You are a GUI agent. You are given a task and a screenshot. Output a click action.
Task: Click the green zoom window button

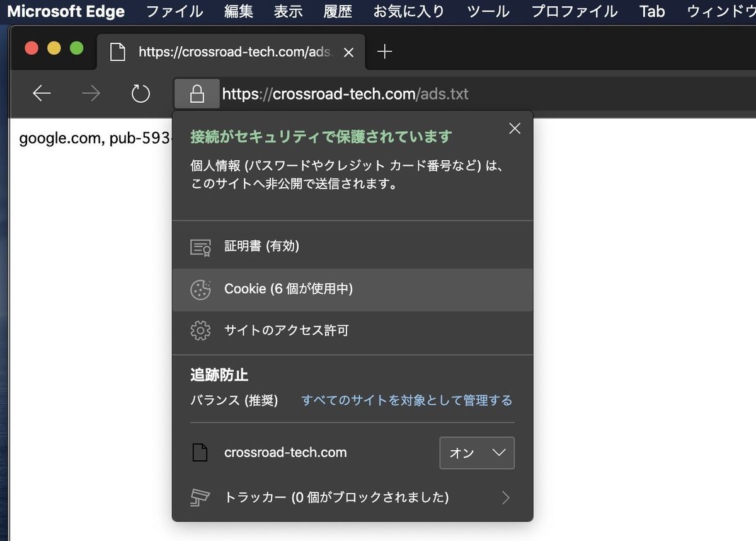[x=77, y=49]
